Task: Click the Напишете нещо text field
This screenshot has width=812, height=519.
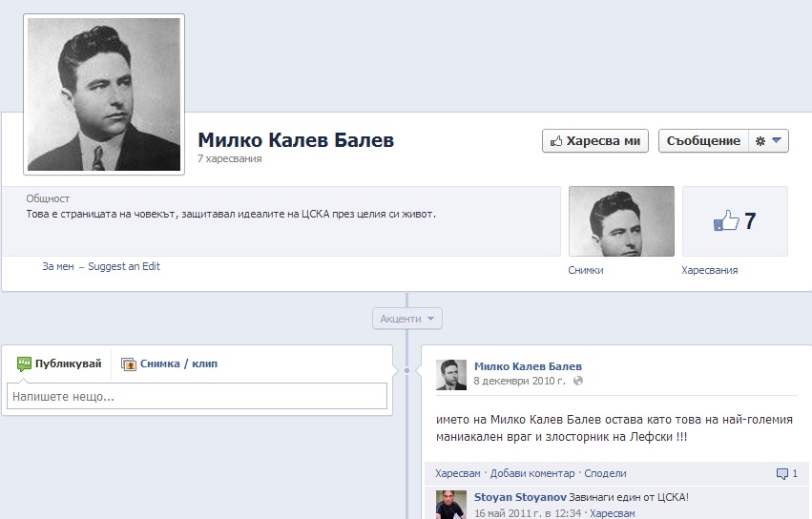Action: point(197,396)
